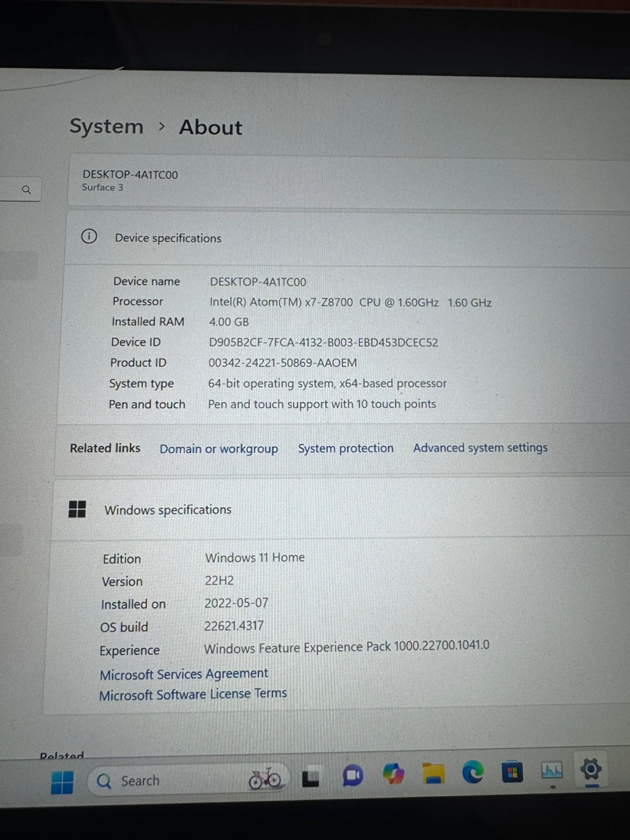Select OS build 22621.4317 value

coord(233,626)
